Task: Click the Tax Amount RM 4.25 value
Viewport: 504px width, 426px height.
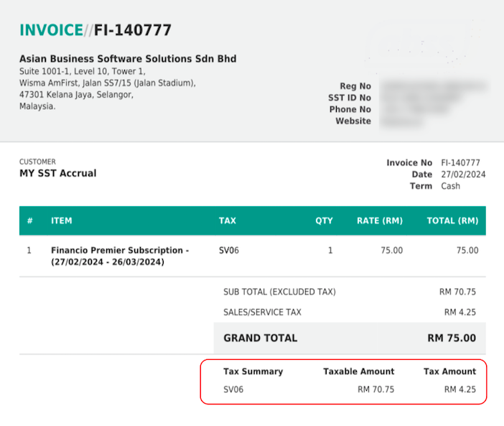Action: 459,390
